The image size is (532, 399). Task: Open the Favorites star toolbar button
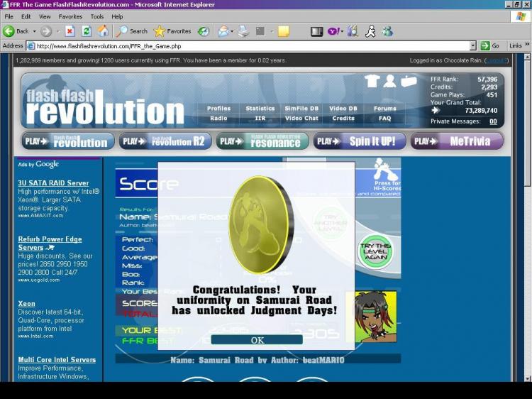click(172, 31)
